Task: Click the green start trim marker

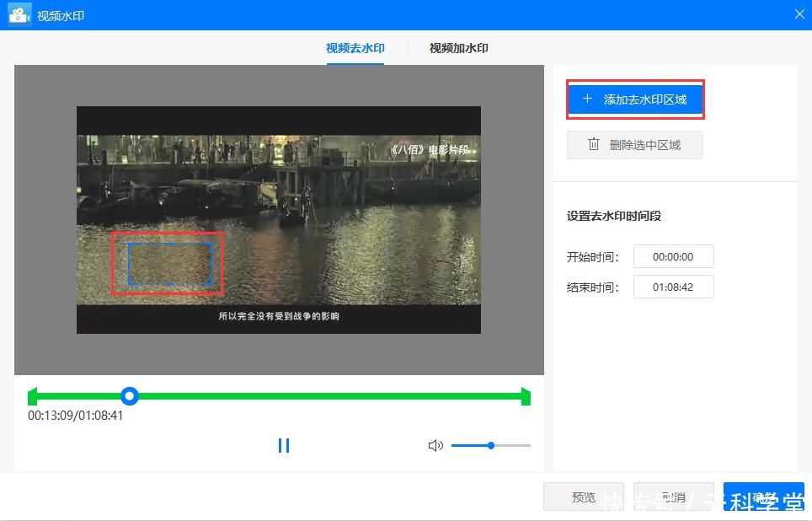Action: coord(32,396)
